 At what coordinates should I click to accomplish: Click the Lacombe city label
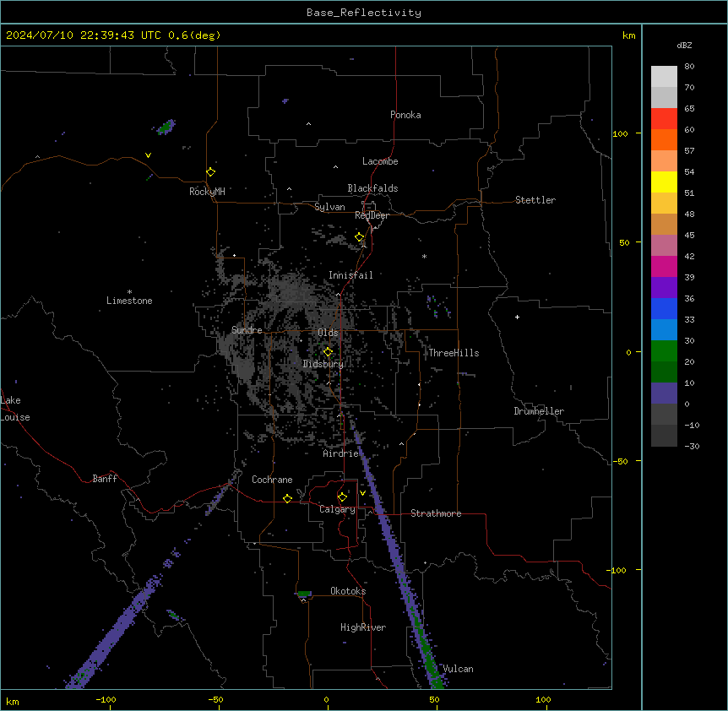point(380,161)
